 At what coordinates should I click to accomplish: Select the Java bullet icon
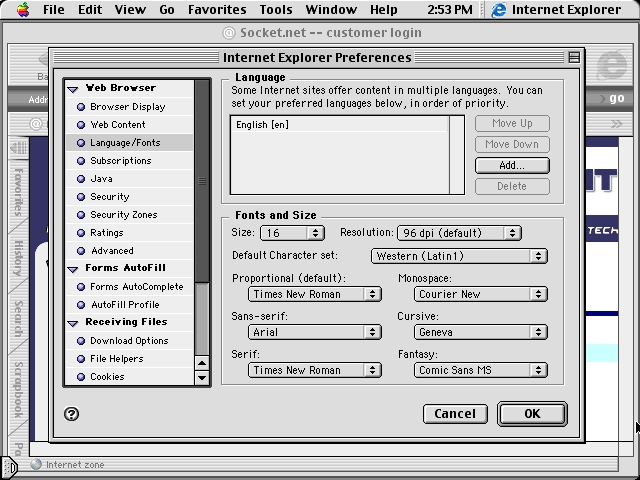(81, 179)
